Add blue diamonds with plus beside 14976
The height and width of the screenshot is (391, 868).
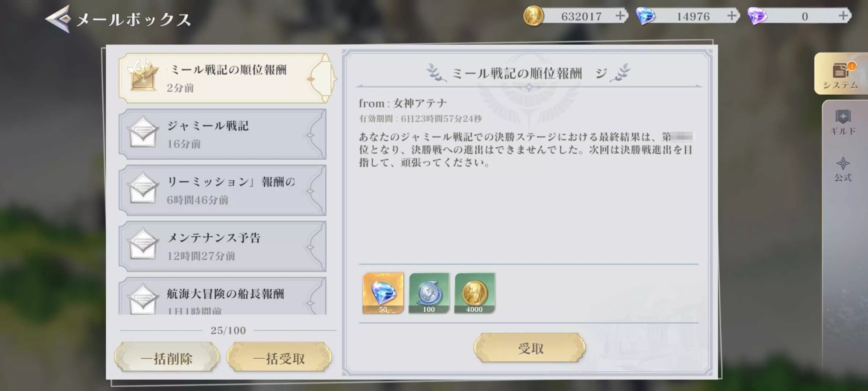[732, 16]
